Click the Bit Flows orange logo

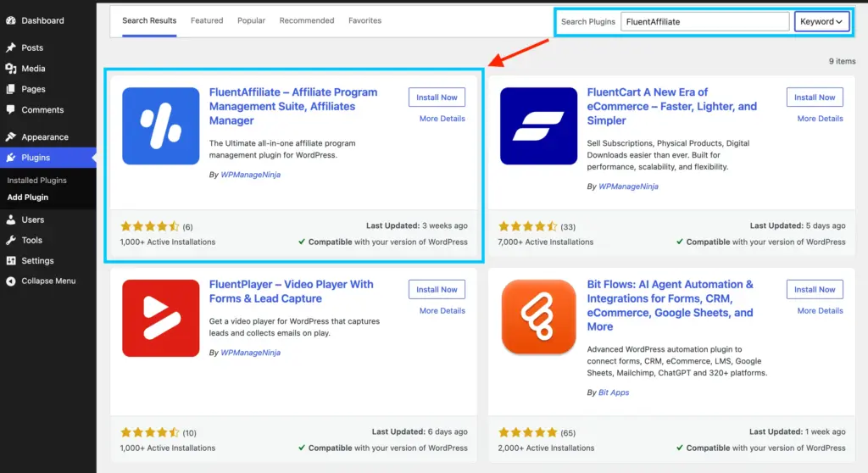tap(538, 317)
